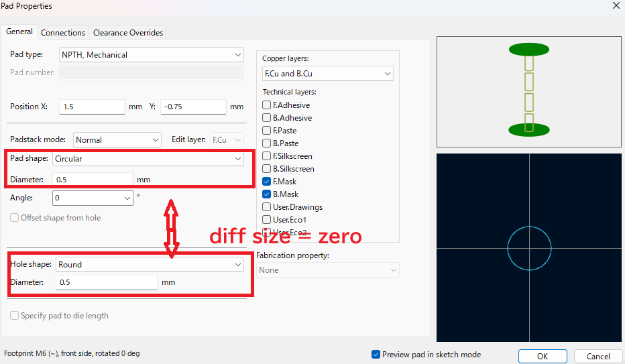Click the Position X input field
Viewport: 625px width, 364px height.
(92, 107)
